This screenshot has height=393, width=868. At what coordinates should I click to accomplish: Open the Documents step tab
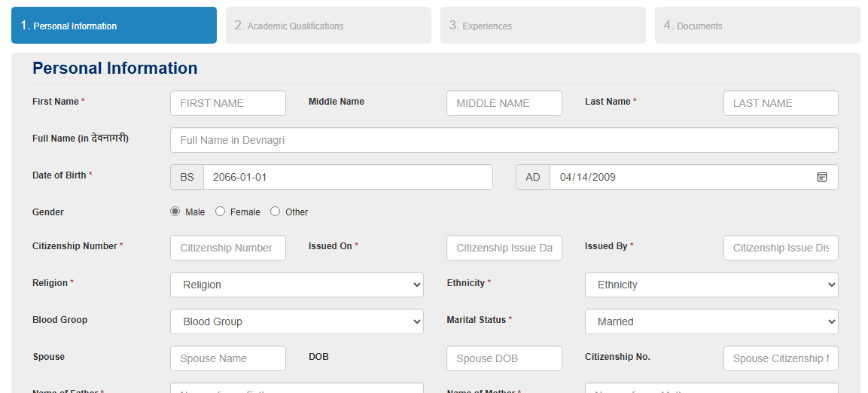[x=757, y=26]
